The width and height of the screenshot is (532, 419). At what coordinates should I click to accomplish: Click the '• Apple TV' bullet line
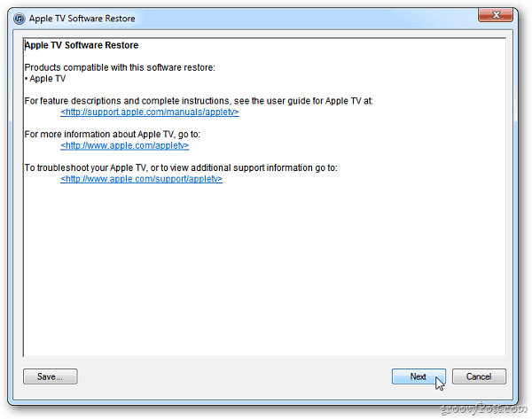45,79
